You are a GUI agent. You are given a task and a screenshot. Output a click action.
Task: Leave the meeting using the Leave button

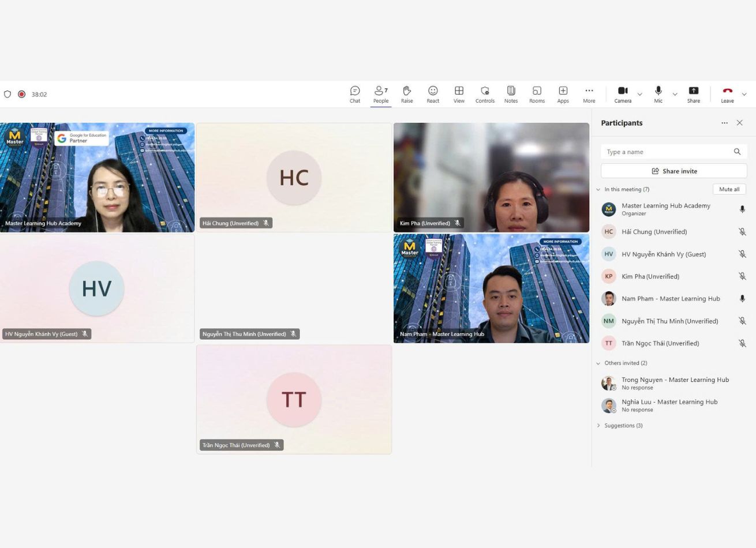click(x=727, y=94)
